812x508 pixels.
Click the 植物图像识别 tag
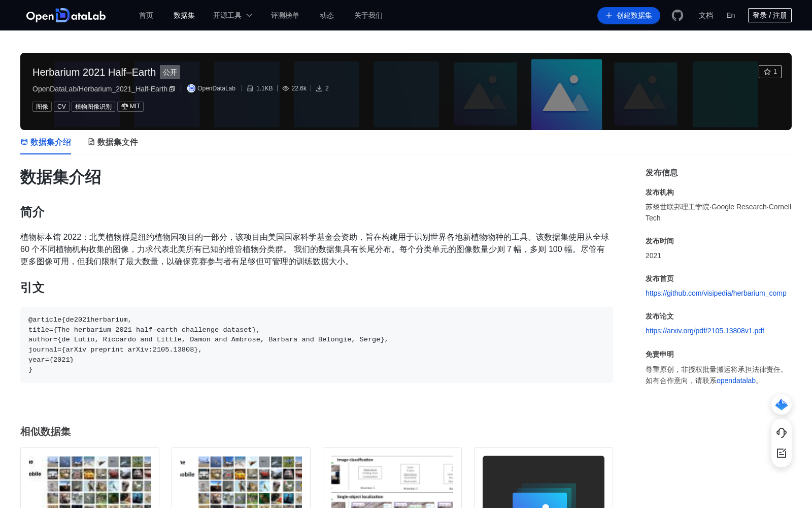point(93,107)
